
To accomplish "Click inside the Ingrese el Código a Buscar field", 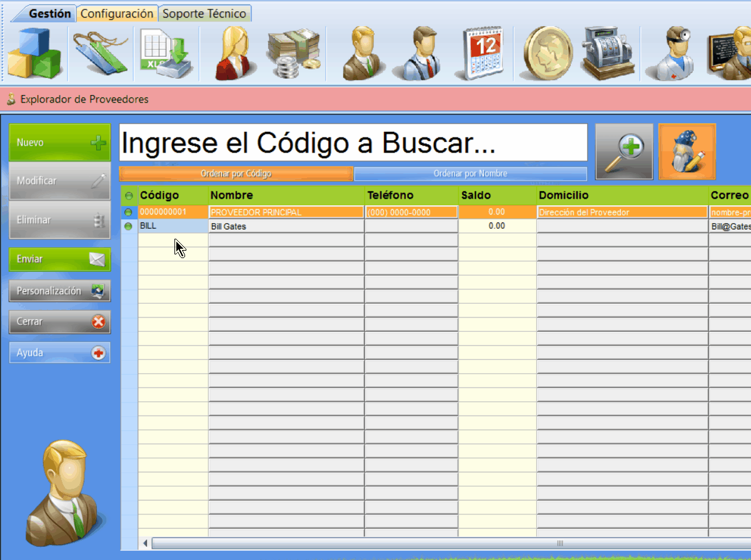I will [x=353, y=142].
